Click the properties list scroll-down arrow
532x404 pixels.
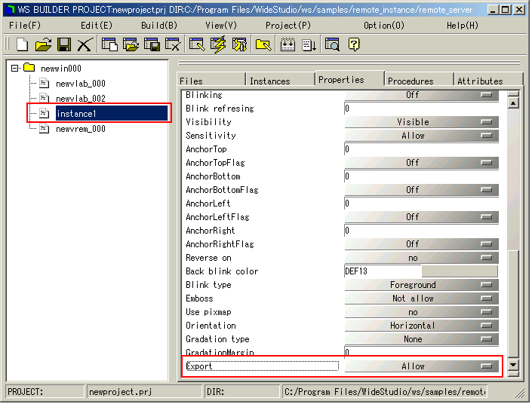click(x=513, y=365)
